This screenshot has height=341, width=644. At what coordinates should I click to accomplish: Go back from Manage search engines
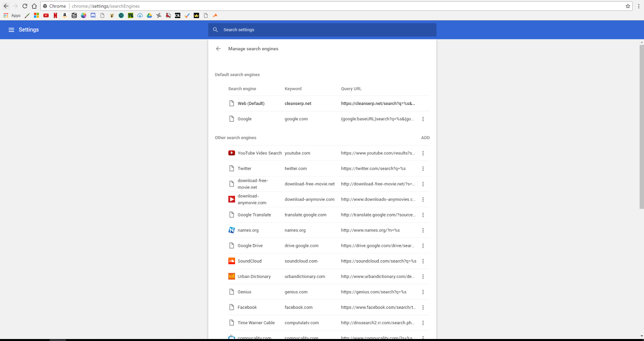[x=218, y=49]
